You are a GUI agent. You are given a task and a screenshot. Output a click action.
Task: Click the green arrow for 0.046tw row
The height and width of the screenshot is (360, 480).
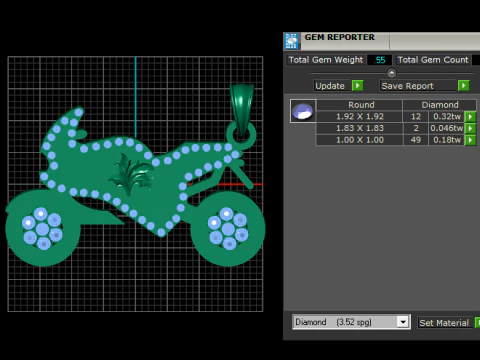[x=470, y=128]
